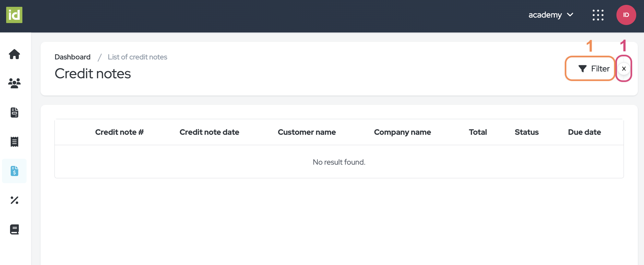Open the percent icon in sidebar
The image size is (644, 265).
14,200
